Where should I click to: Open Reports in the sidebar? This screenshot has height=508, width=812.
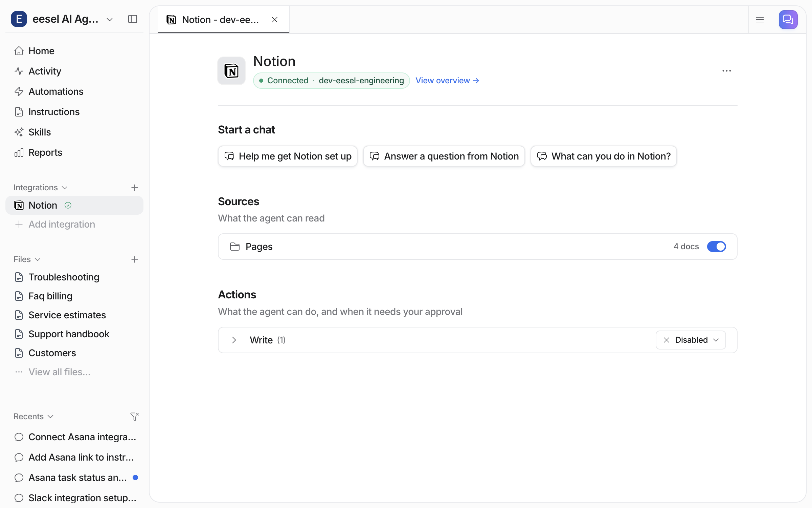74,152
